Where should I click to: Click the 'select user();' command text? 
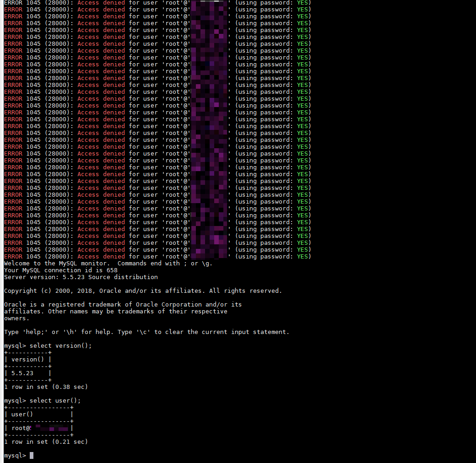coord(55,401)
